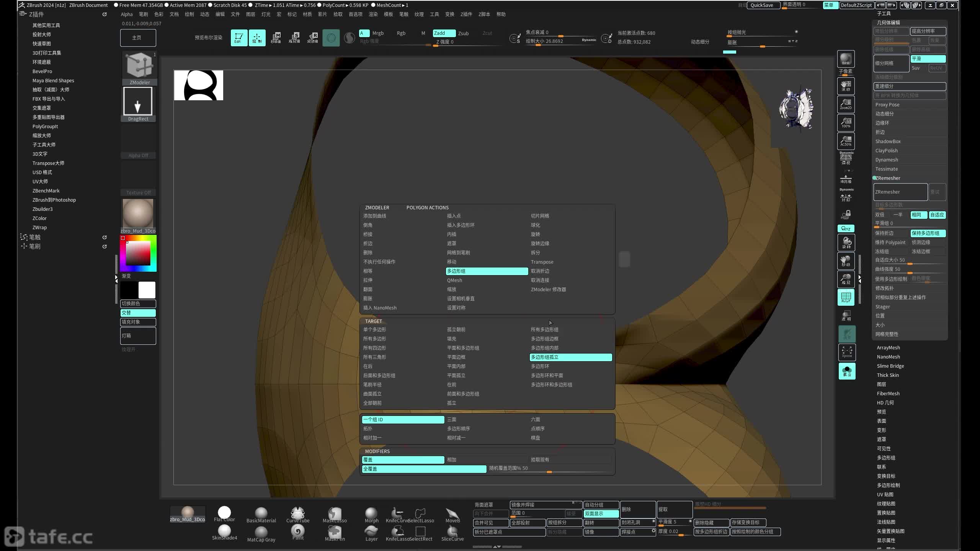Toggle the solo mode icon

[x=847, y=371]
